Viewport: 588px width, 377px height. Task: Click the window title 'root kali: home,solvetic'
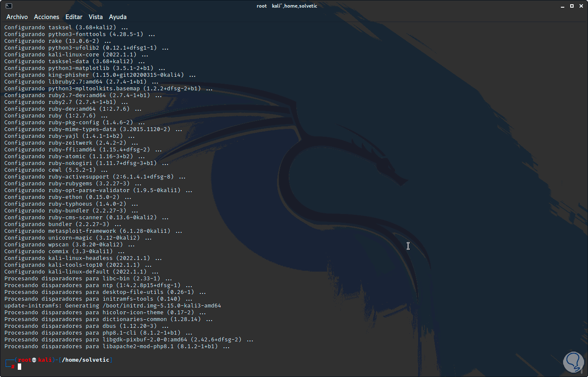tap(287, 6)
